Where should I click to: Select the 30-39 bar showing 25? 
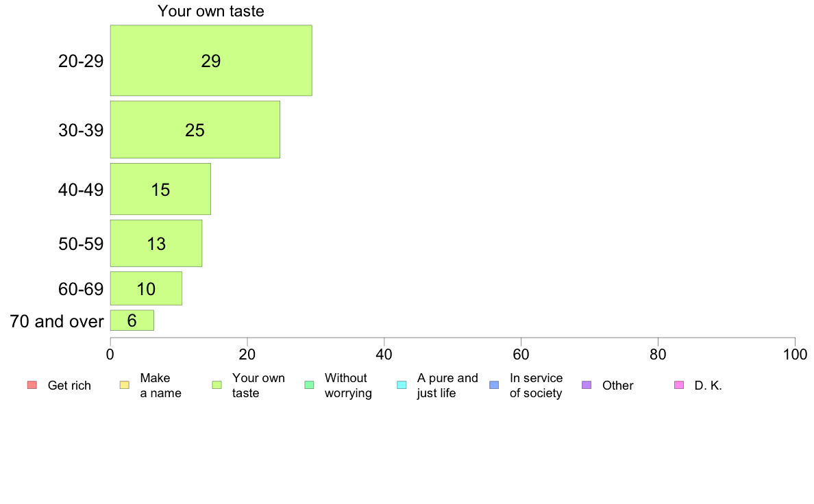pyautogui.click(x=195, y=129)
